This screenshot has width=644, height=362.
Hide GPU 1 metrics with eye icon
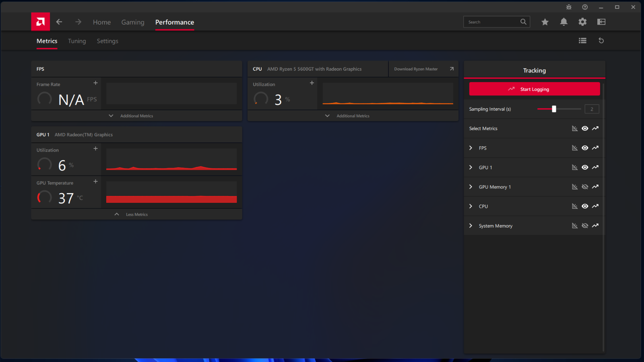click(585, 167)
